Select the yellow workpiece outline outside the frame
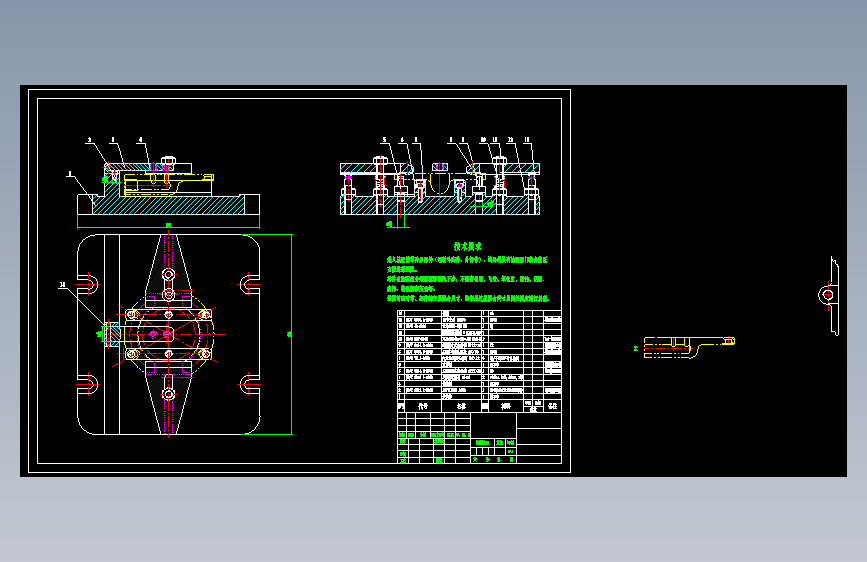 pos(689,347)
